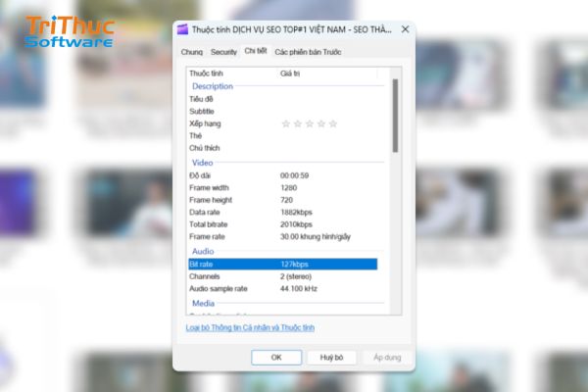588x392 pixels.
Task: Set rating to five stars
Action: [x=333, y=123]
